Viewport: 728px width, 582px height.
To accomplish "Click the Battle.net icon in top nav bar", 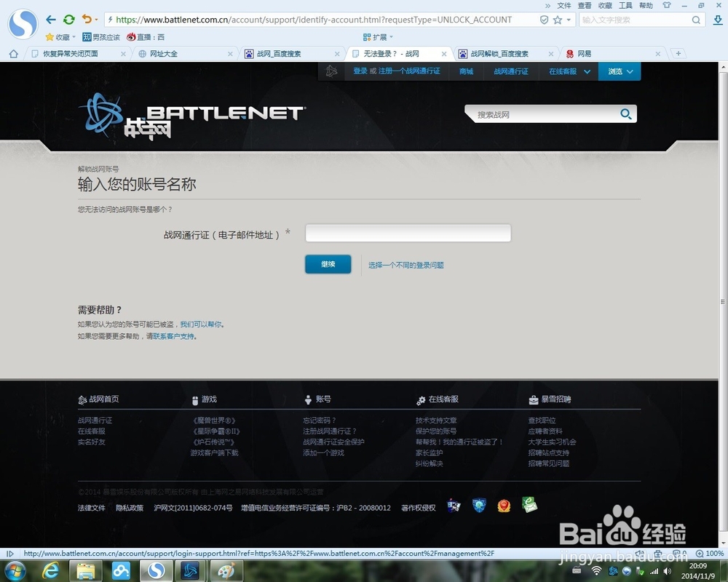I will click(x=331, y=71).
